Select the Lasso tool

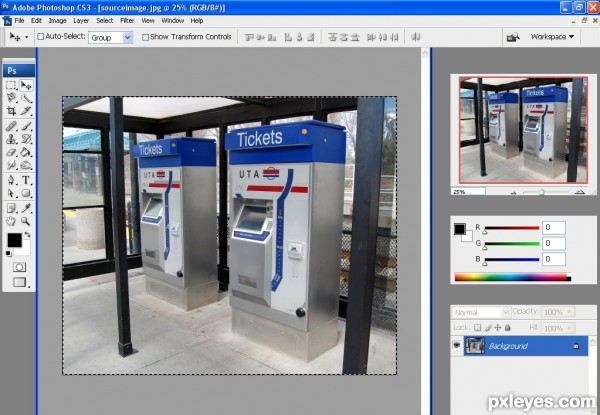coord(11,98)
